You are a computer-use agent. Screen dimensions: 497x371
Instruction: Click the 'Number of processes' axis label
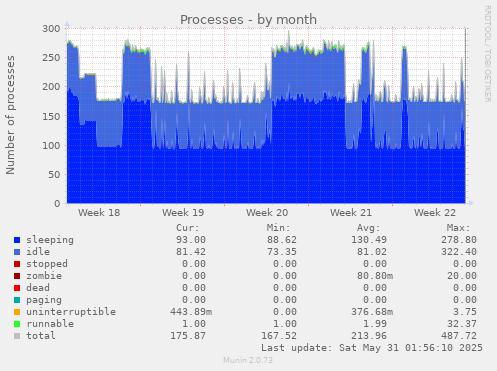(11, 115)
